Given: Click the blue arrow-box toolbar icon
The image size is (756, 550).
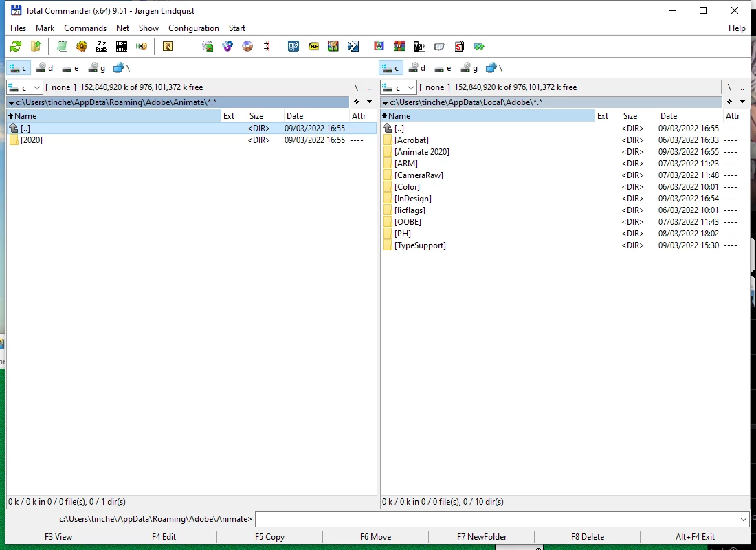Looking at the screenshot, I should click(353, 46).
